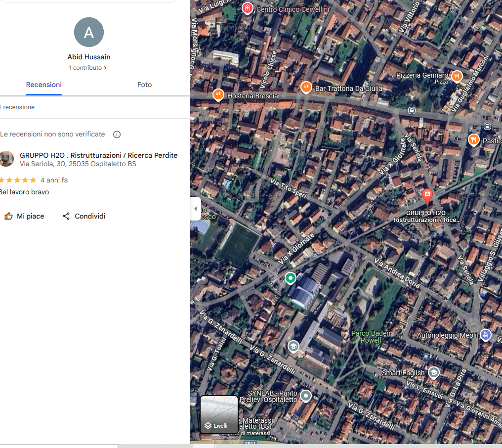Select Pizzeria Gennaro restaurant pin
The width and height of the screenshot is (502, 448).
coord(457,76)
